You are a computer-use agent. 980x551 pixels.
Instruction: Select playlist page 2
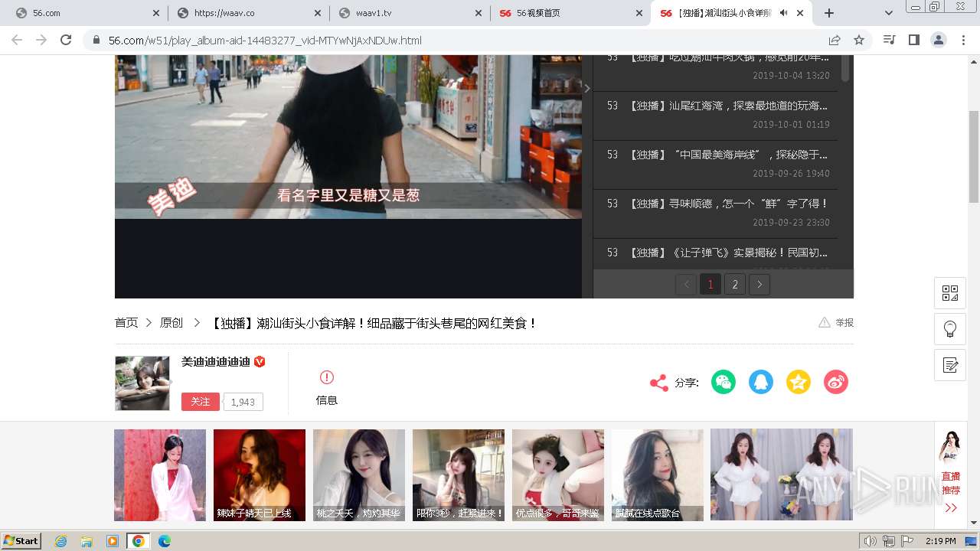point(735,285)
